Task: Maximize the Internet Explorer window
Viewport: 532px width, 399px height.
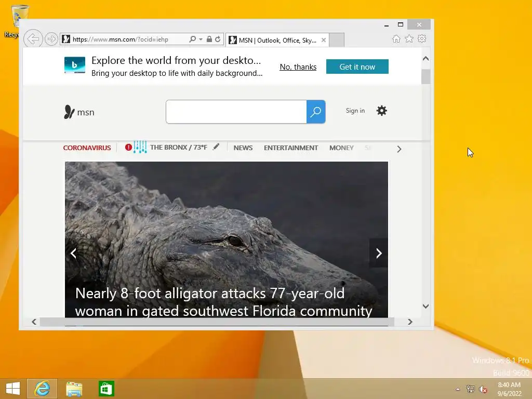Action: pyautogui.click(x=401, y=24)
